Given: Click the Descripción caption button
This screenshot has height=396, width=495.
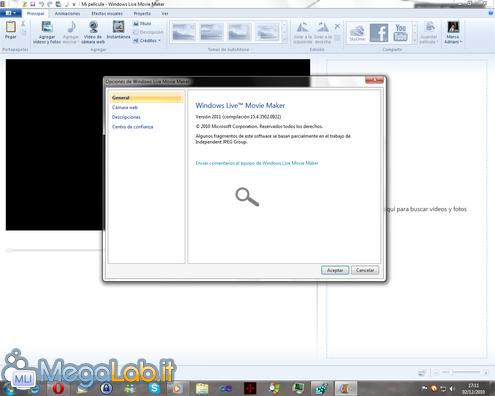Looking at the screenshot, I should (148, 32).
